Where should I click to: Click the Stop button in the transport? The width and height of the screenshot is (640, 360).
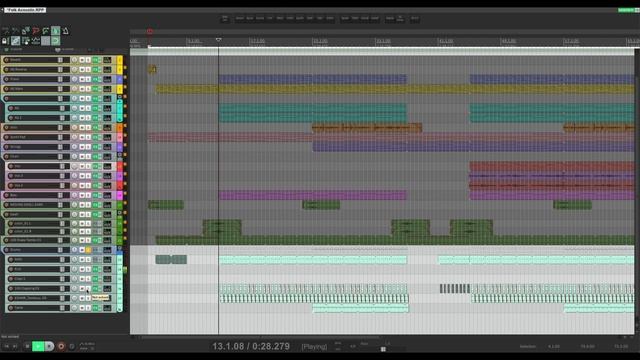click(27, 347)
